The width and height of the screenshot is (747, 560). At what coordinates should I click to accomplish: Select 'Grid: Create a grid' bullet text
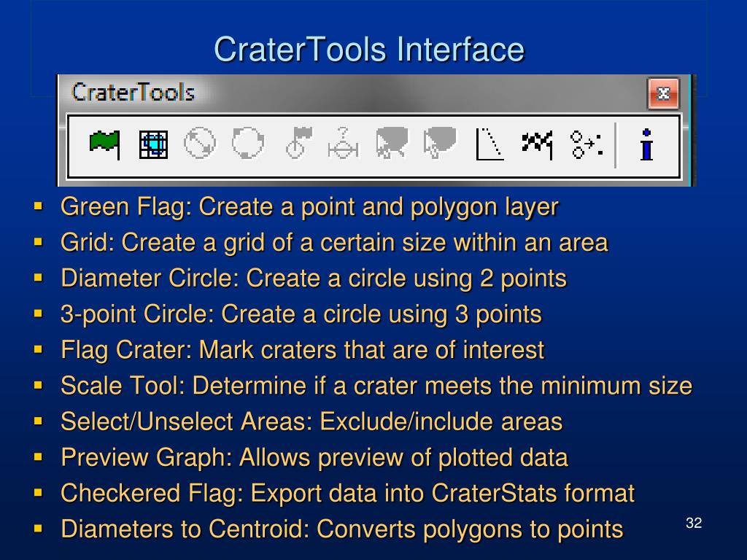pos(334,243)
